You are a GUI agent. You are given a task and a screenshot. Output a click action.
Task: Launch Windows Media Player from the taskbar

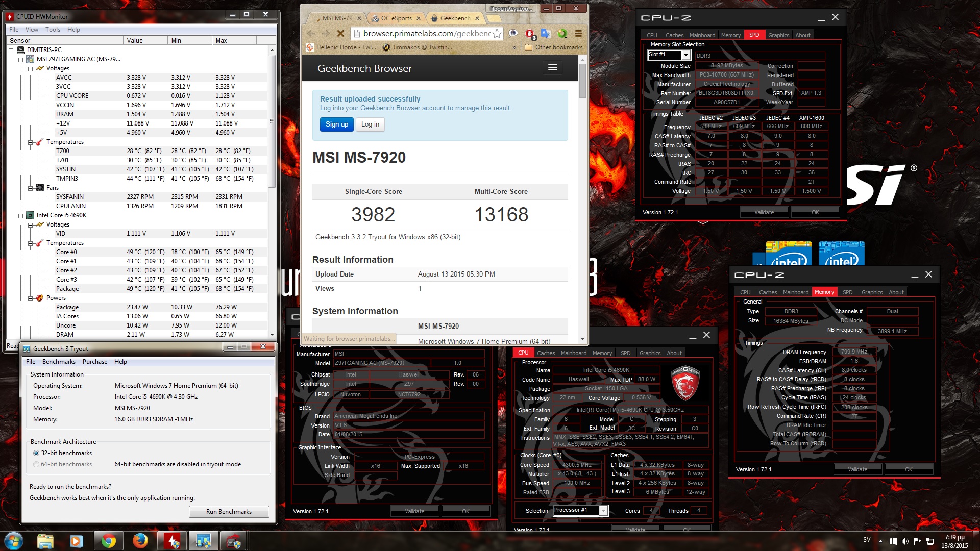tap(77, 541)
